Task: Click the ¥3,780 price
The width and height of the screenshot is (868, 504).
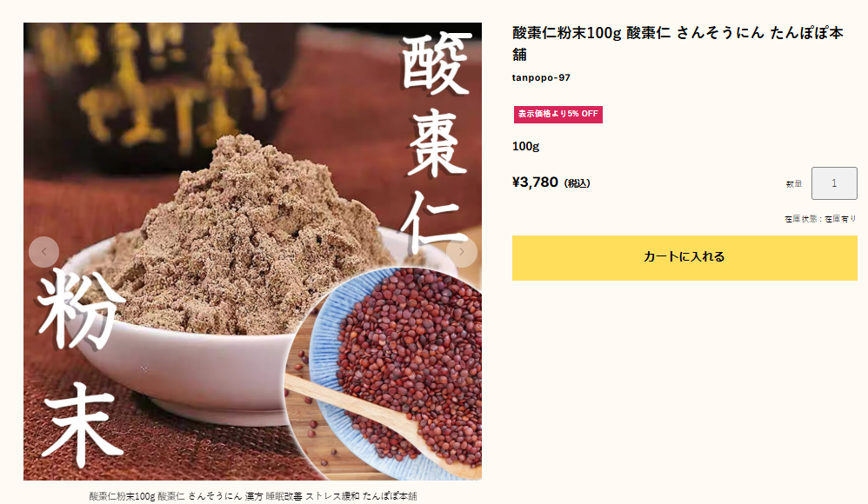Action: 535,182
